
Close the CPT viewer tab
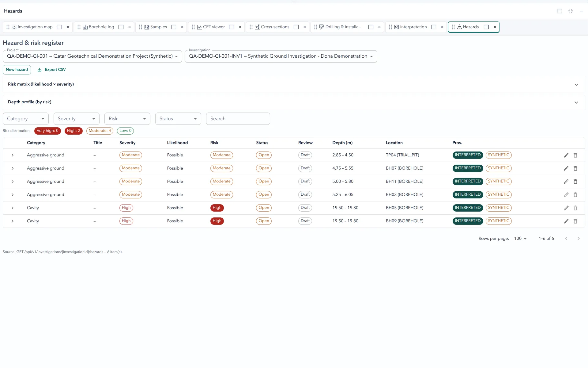(240, 27)
